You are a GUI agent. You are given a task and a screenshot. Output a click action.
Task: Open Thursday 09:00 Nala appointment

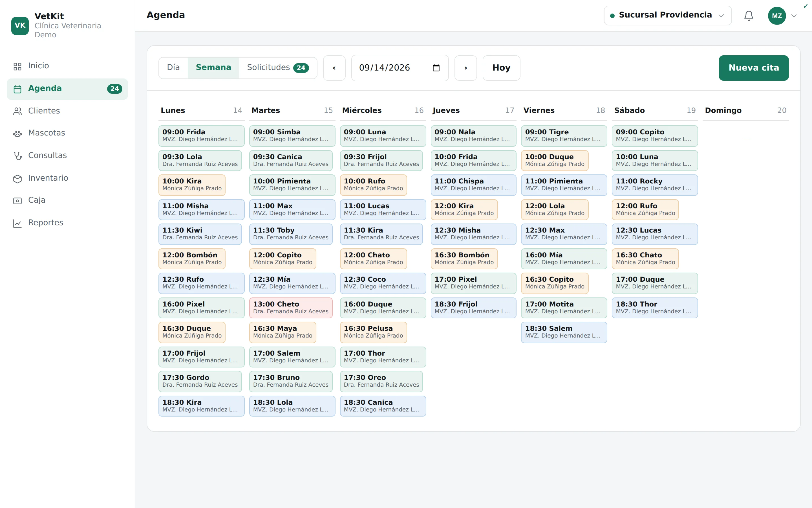pos(473,136)
